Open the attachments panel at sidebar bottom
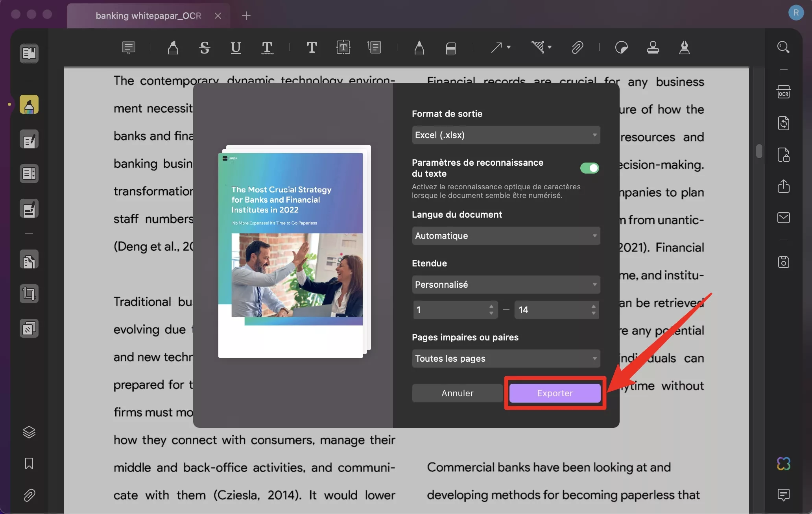812x514 pixels. coord(29,495)
